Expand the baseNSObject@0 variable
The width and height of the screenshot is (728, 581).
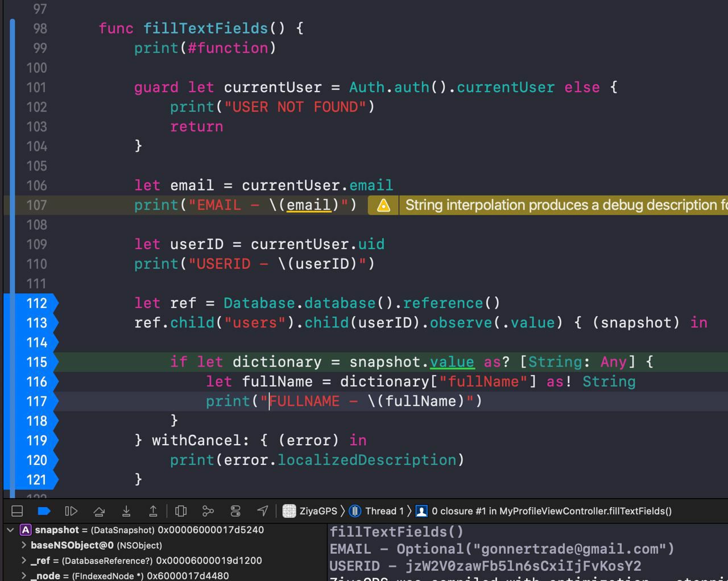[x=24, y=545]
